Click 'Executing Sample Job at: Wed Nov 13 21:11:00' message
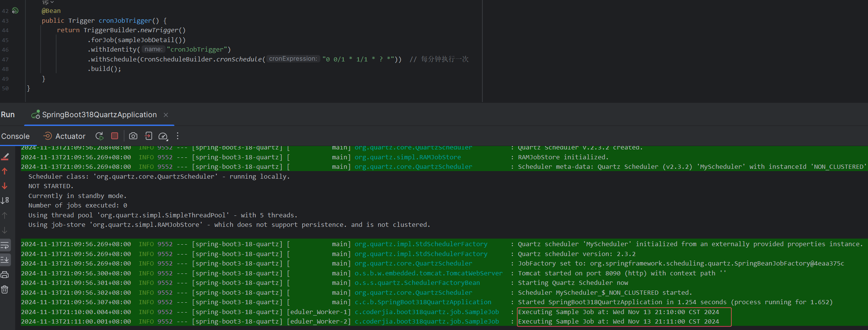This screenshot has height=330, width=868. click(x=618, y=321)
